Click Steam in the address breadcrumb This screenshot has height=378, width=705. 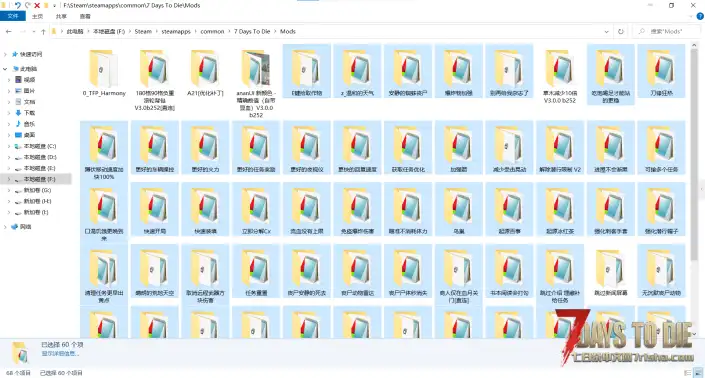pos(143,31)
